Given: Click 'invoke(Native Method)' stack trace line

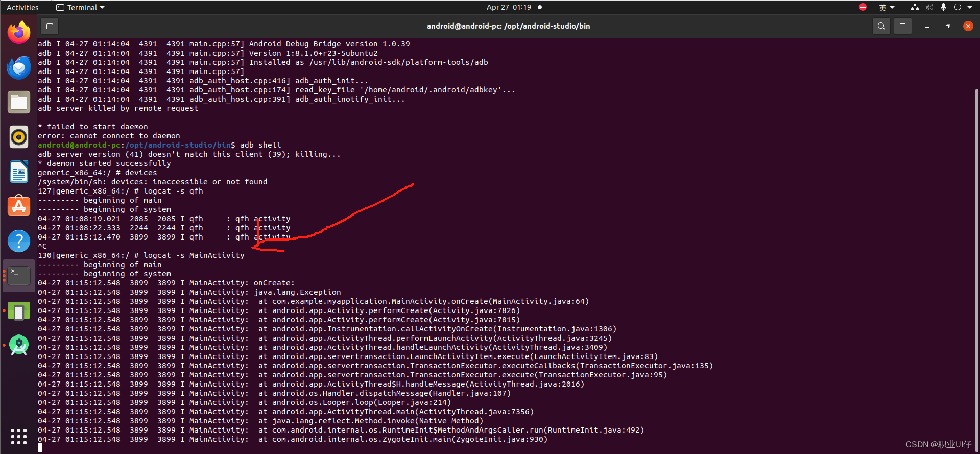Looking at the screenshot, I should [x=260, y=421].
